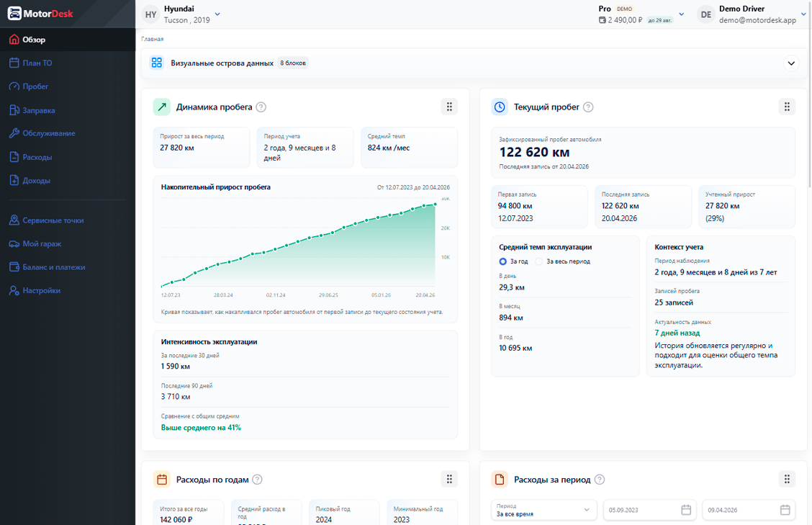Click the help icon beside Расходы по годам

(258, 480)
